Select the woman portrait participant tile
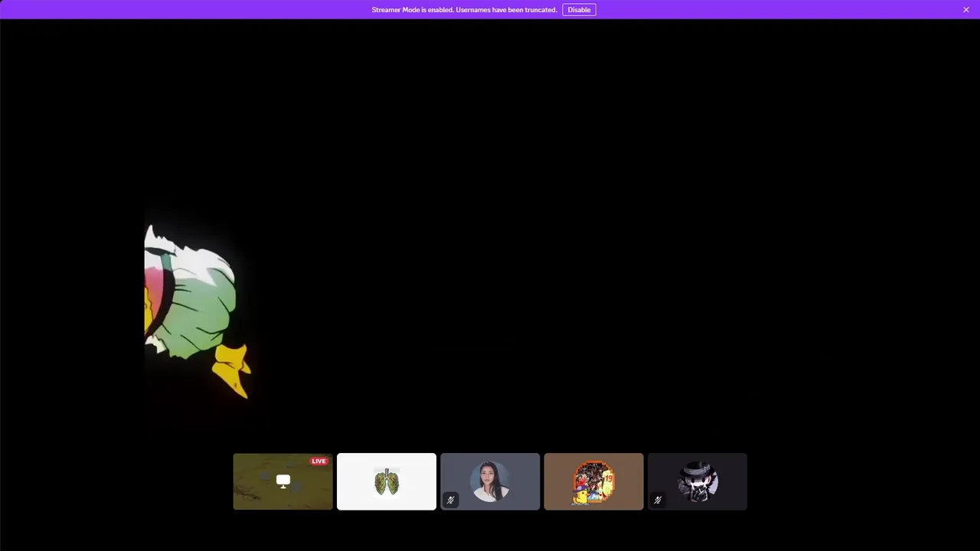 click(x=490, y=481)
